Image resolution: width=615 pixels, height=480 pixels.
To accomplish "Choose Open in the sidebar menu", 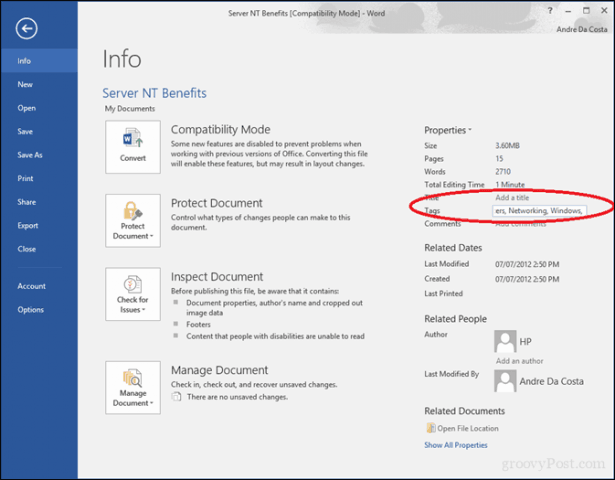I will 39,108.
